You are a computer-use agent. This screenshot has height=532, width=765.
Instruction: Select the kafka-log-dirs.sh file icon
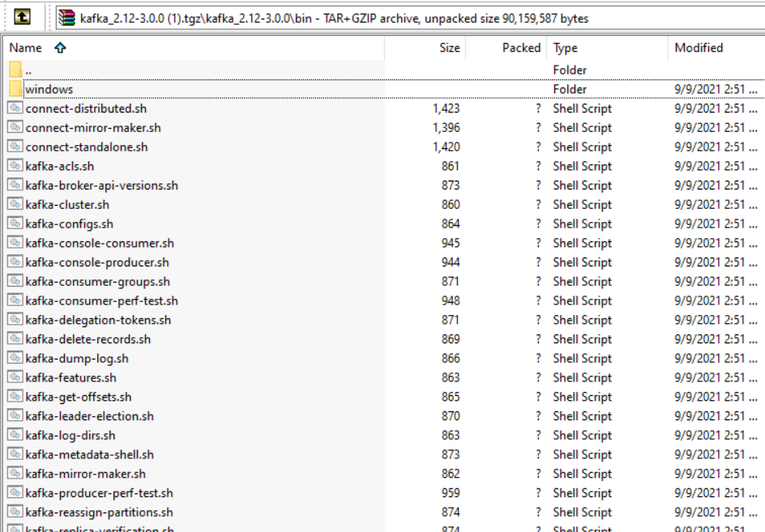(x=15, y=435)
